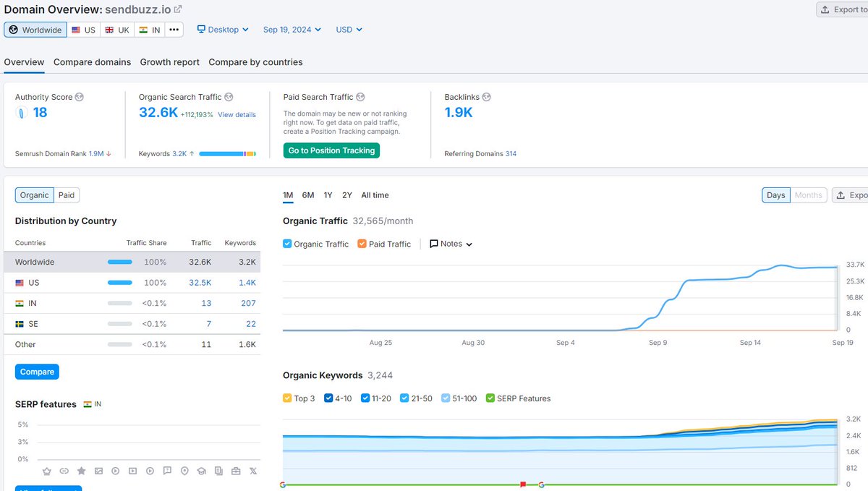
Task: Select the news pages Top stories icon
Action: (218, 471)
